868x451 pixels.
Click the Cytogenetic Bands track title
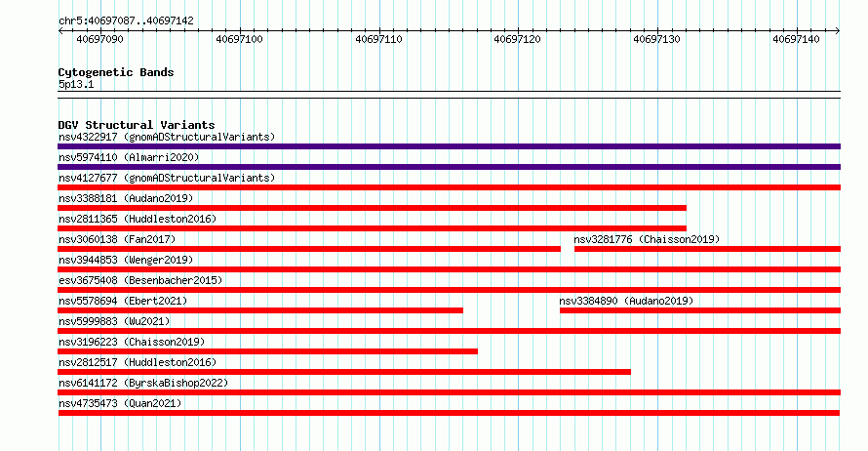(116, 72)
